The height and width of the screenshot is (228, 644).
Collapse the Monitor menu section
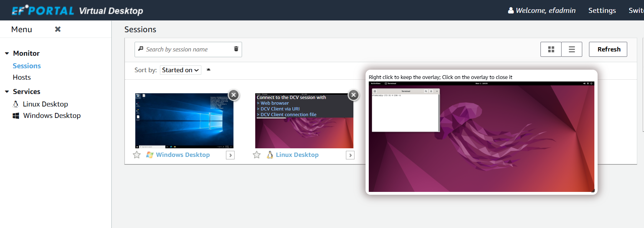(7, 53)
